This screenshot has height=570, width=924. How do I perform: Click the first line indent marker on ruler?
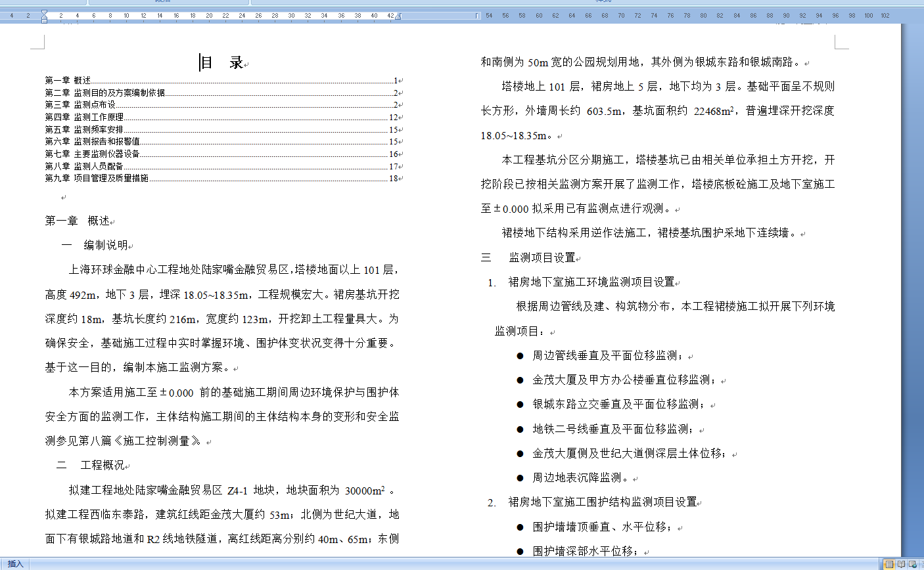point(44,12)
